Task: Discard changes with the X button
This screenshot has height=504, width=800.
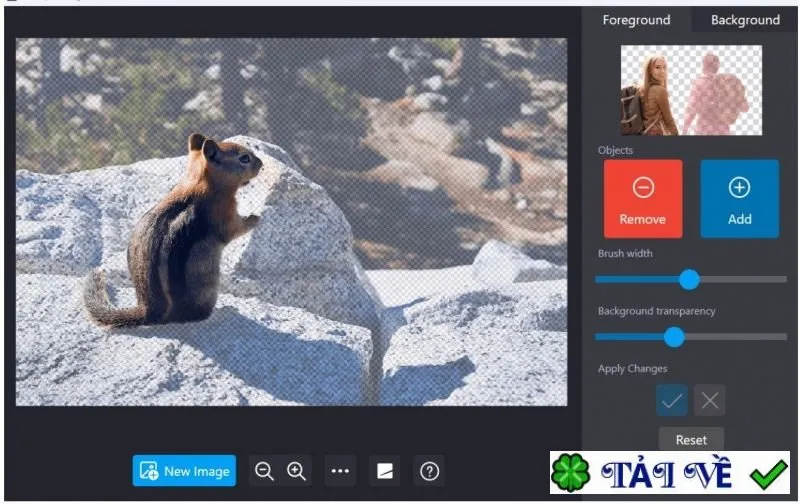Action: [x=710, y=400]
